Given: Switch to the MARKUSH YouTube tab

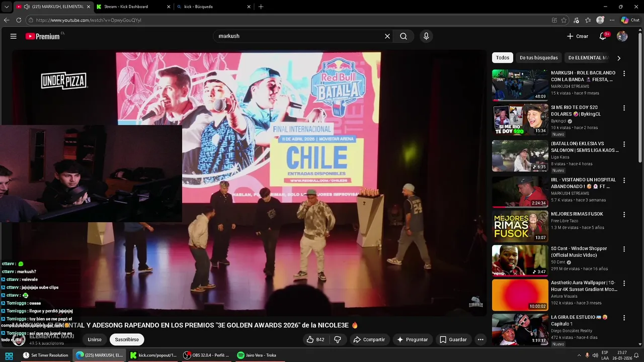Looking at the screenshot, I should pos(53,7).
